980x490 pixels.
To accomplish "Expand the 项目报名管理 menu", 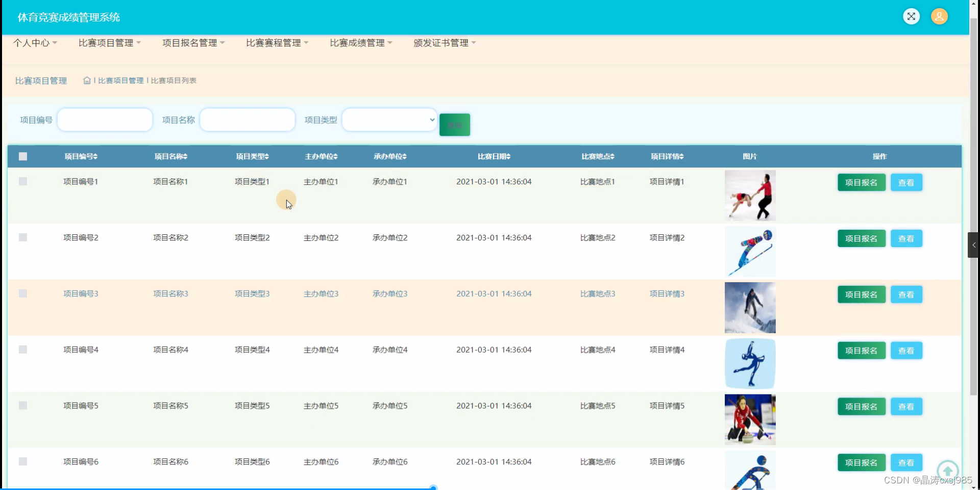I will [x=193, y=43].
